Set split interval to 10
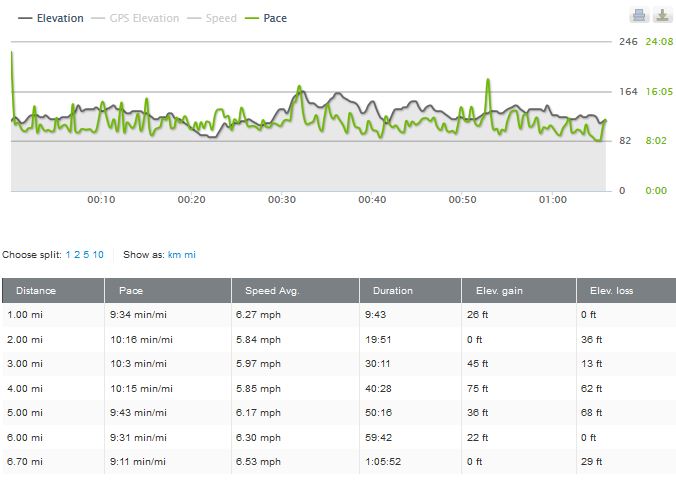The width and height of the screenshot is (676, 483). point(98,255)
